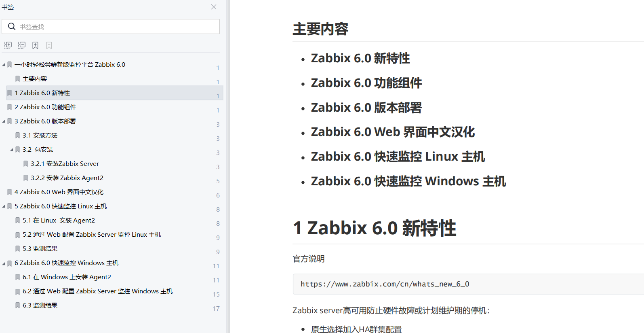Click bullet Zabbix 6.0 快速监控 Linux 主机
Screen dimensions: 644x333
398,157
